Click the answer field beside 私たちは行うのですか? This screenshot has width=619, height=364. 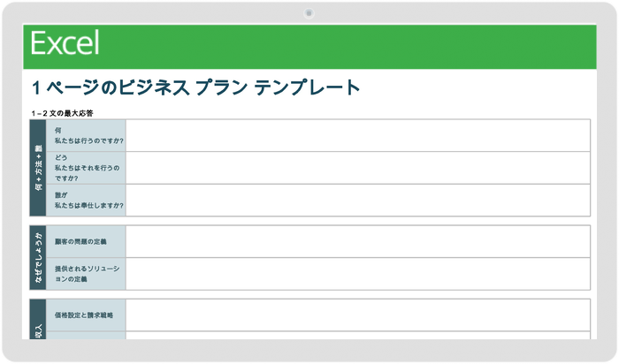coord(357,135)
